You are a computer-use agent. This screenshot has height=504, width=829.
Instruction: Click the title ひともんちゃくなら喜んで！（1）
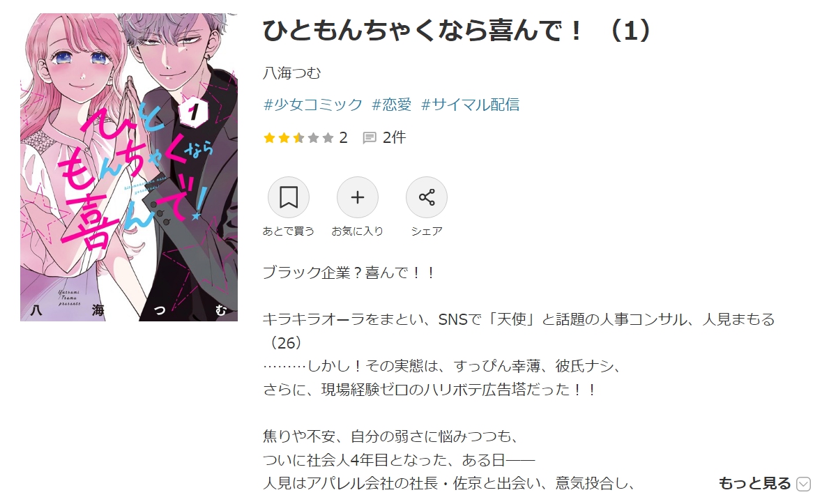457,30
